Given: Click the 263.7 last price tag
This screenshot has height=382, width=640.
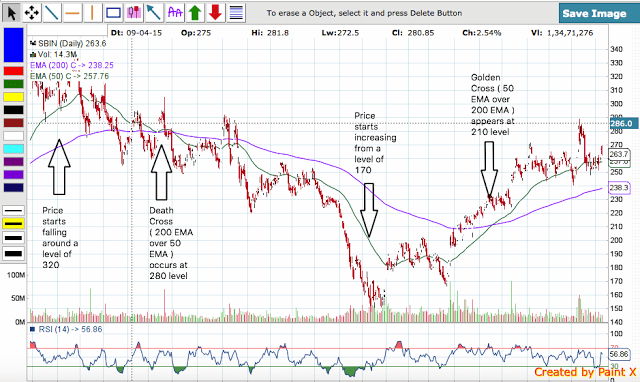Looking at the screenshot, I should (619, 154).
